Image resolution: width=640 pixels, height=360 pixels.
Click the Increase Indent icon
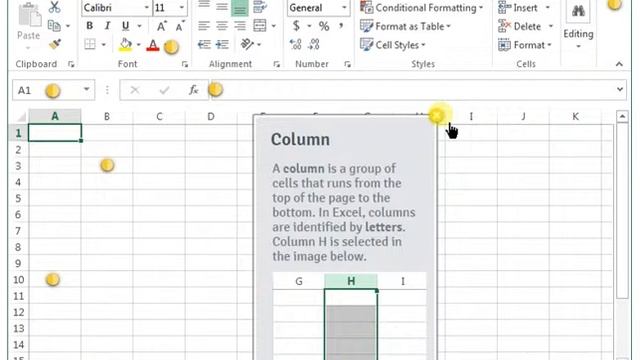222,44
